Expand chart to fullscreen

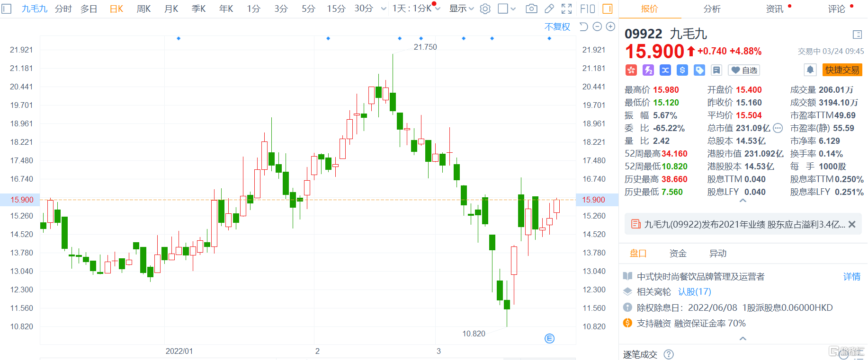coord(566,9)
